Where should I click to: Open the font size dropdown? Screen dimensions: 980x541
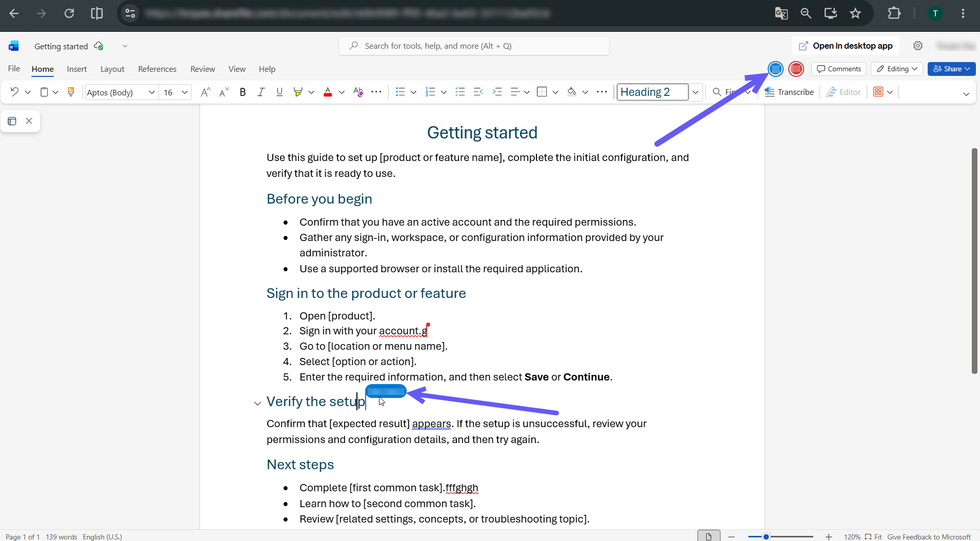[185, 92]
